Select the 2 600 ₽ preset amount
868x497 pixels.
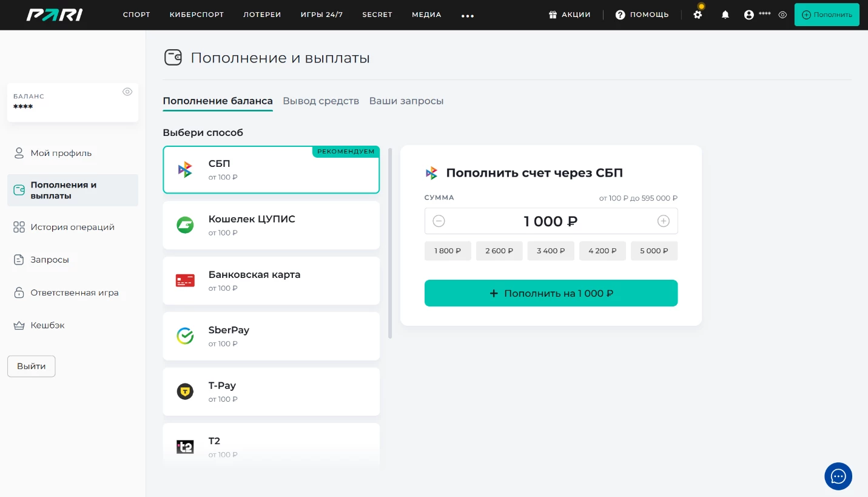coord(499,251)
